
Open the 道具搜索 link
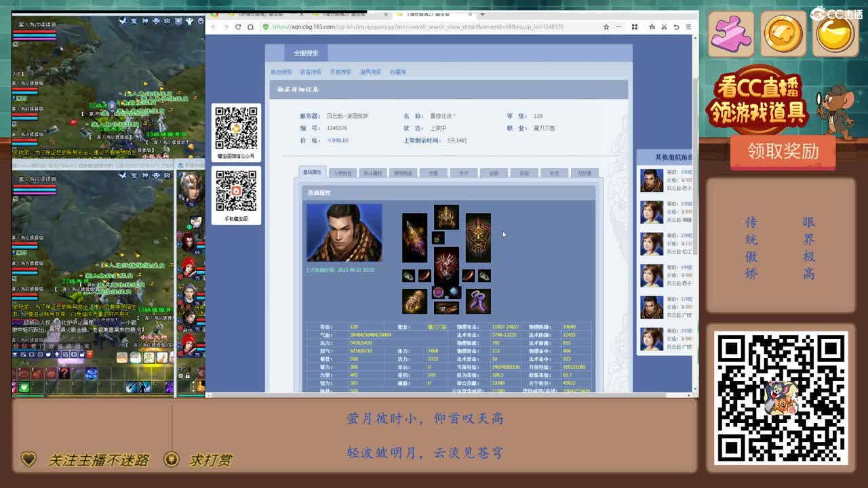tap(370, 72)
